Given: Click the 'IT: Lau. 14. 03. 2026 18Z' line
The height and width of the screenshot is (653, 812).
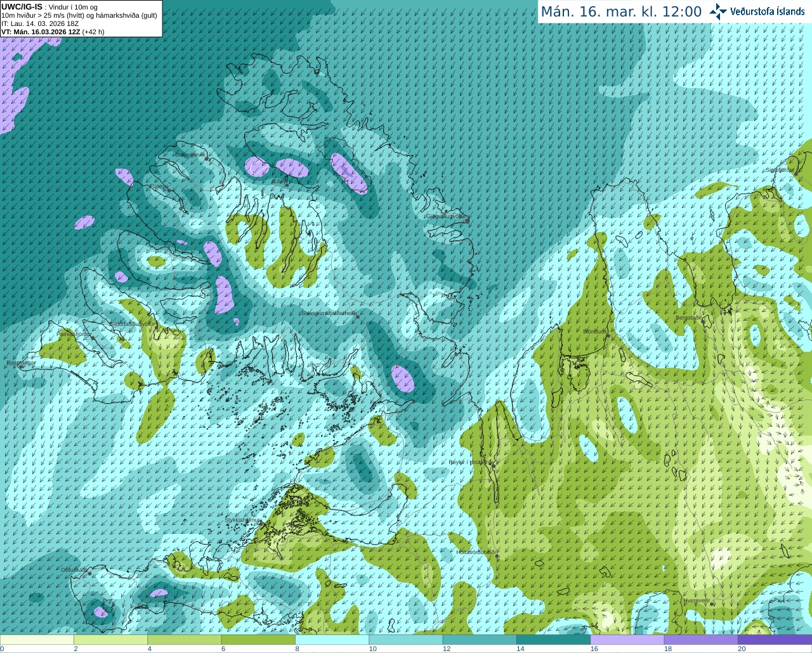Looking at the screenshot, I should pos(40,23).
